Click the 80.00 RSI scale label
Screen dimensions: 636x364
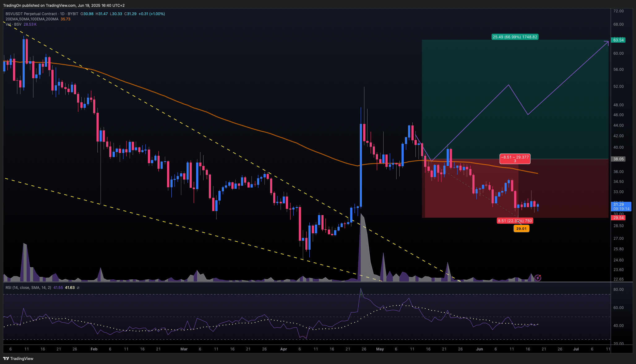coord(618,290)
